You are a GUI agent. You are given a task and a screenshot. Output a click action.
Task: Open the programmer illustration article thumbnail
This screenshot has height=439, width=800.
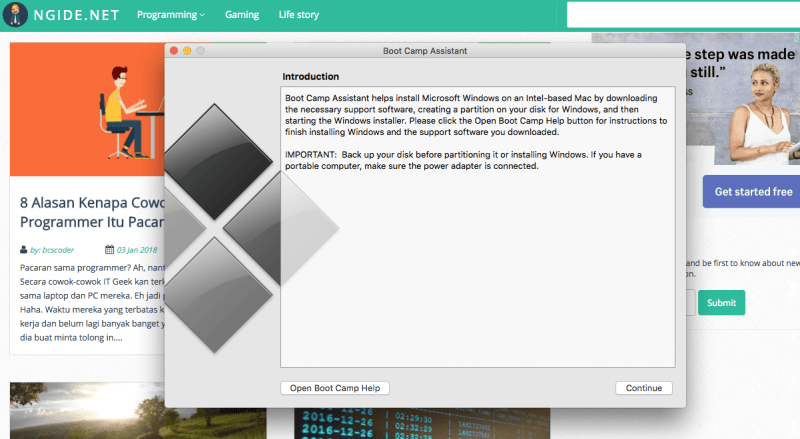coord(87,109)
